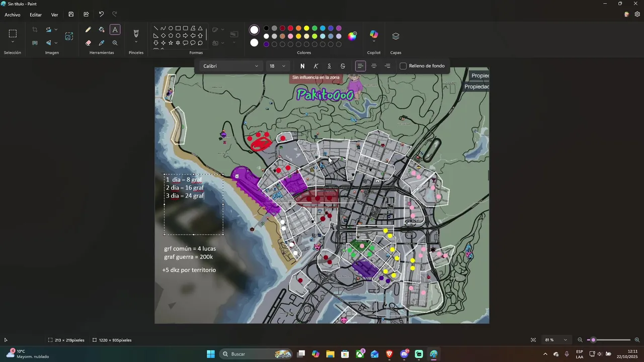Open Discord from the taskbar

[404, 354]
